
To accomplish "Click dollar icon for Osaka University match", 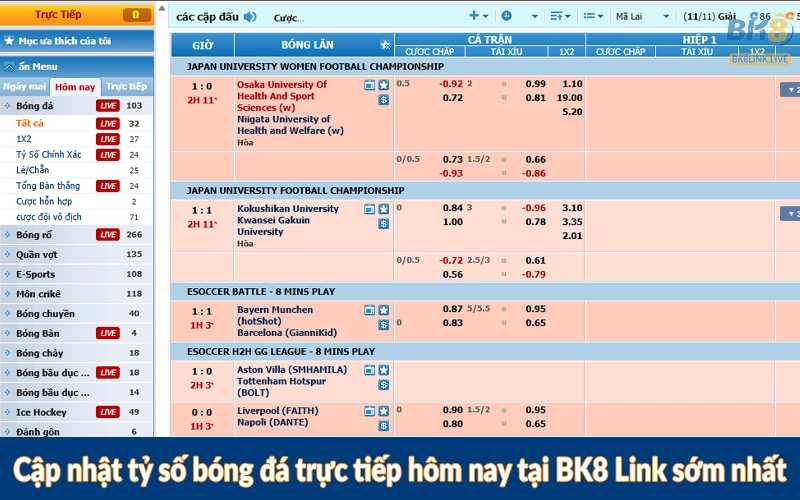I will pos(384,100).
